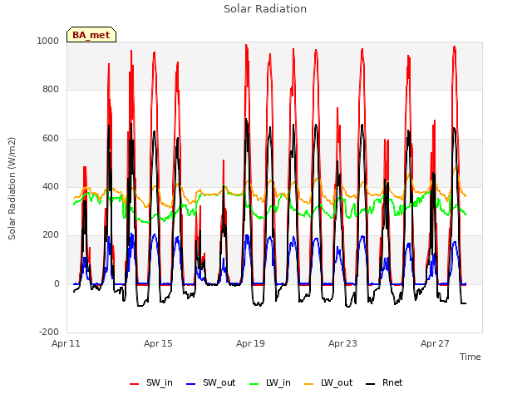Click the orange LW_out legend color marker
This screenshot has width=532, height=399.
[x=308, y=384]
